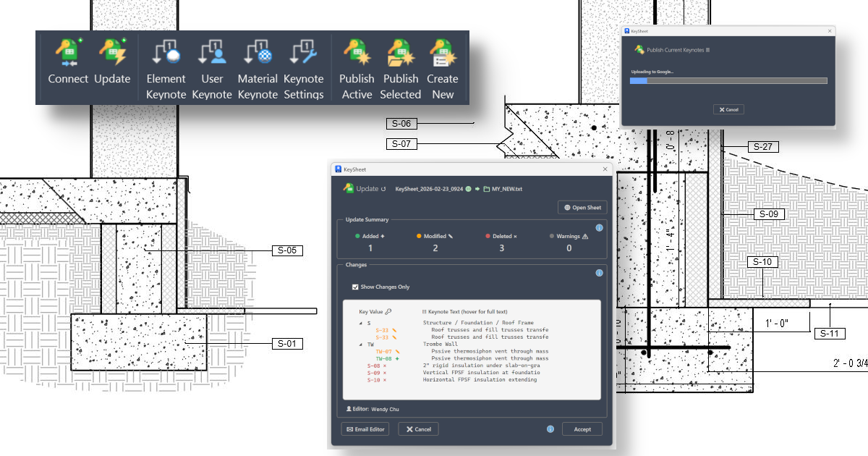Click the Publish Selected keynotes icon
This screenshot has width=868, height=456.
click(401, 53)
